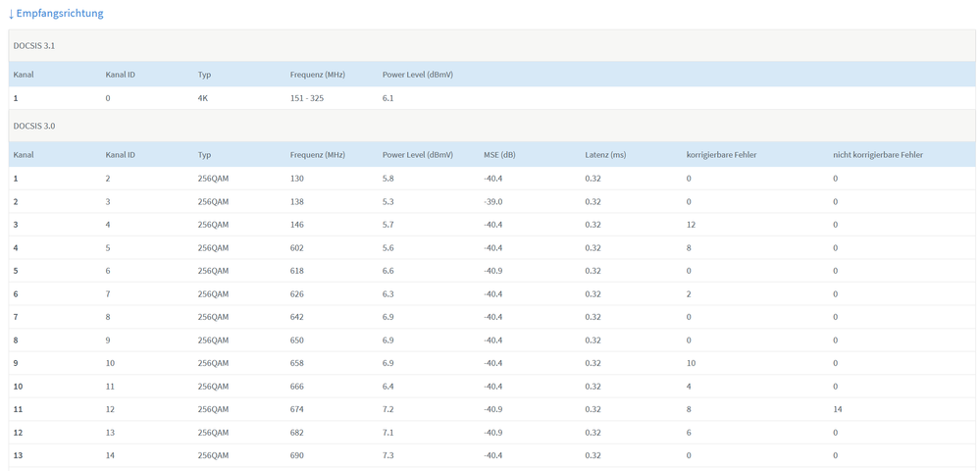The height and width of the screenshot is (471, 980).
Task: Select the 151 - 325 frequency value
Action: pos(307,98)
